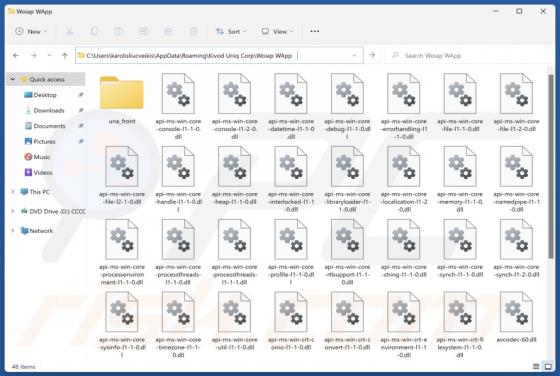The height and width of the screenshot is (376, 560).
Task: Switch to details view layout icon
Action: [x=536, y=366]
